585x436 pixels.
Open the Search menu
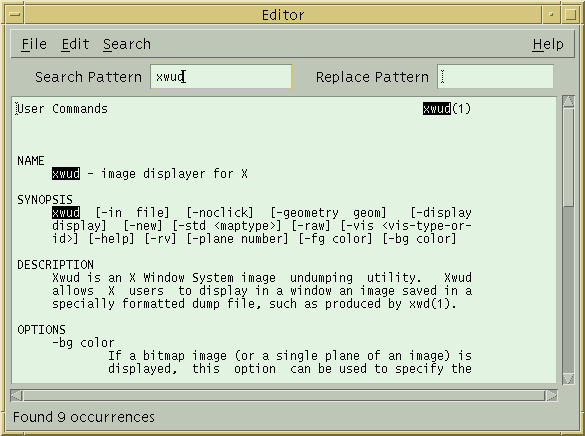pos(127,44)
